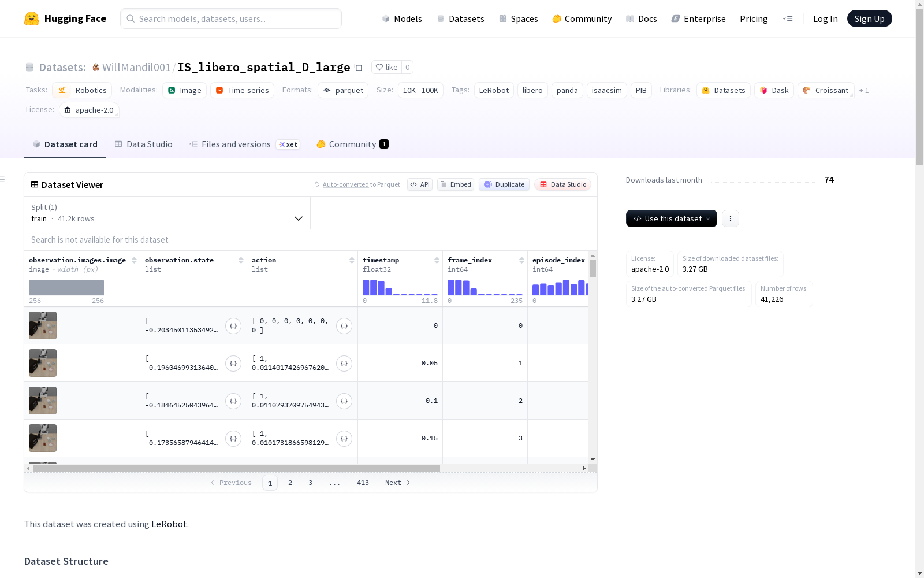Open the Files and versions tab
Image resolution: width=924 pixels, height=578 pixels.
click(x=244, y=144)
